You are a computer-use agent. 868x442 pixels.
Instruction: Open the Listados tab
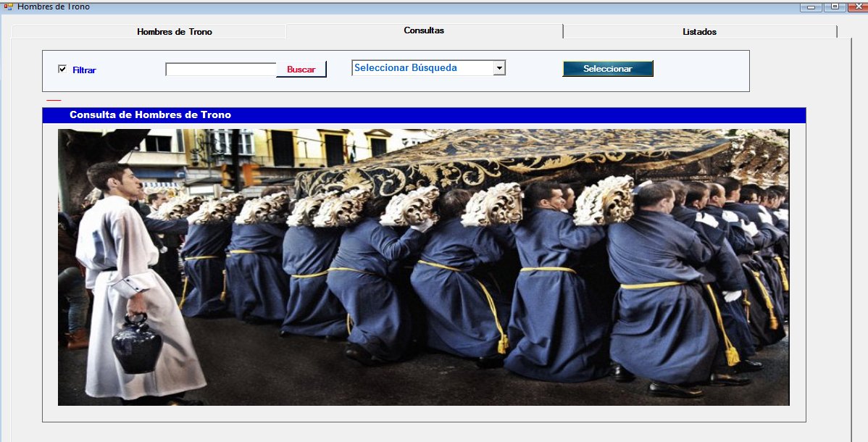tap(699, 32)
